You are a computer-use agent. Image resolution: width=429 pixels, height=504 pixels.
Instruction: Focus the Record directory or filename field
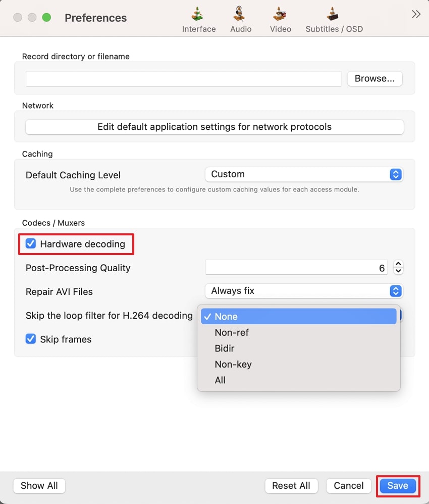click(184, 79)
